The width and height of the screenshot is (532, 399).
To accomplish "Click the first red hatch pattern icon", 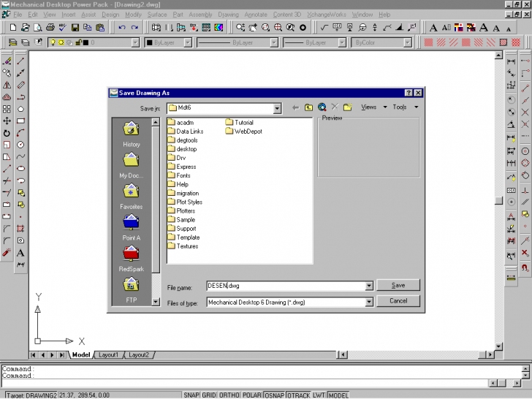I will [429, 42].
